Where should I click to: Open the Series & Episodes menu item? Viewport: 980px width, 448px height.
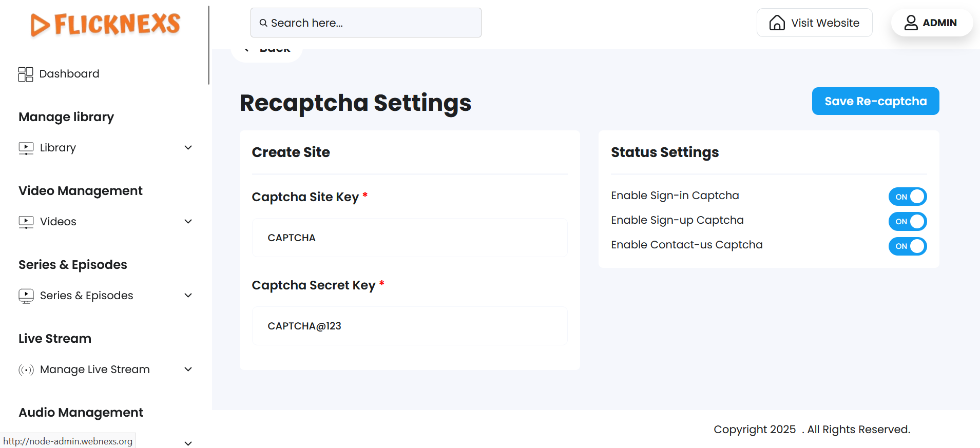click(x=87, y=296)
